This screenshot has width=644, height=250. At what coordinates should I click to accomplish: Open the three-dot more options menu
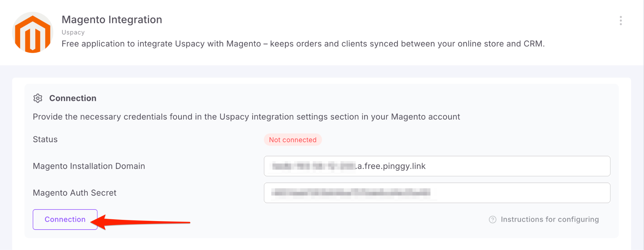tap(620, 21)
